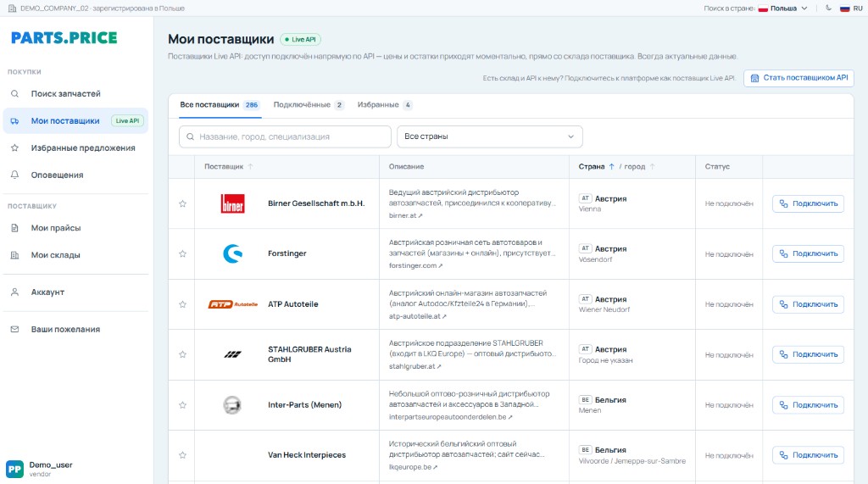Click Wiener Neudorf city text
This screenshot has width=868, height=484.
pyautogui.click(x=604, y=310)
